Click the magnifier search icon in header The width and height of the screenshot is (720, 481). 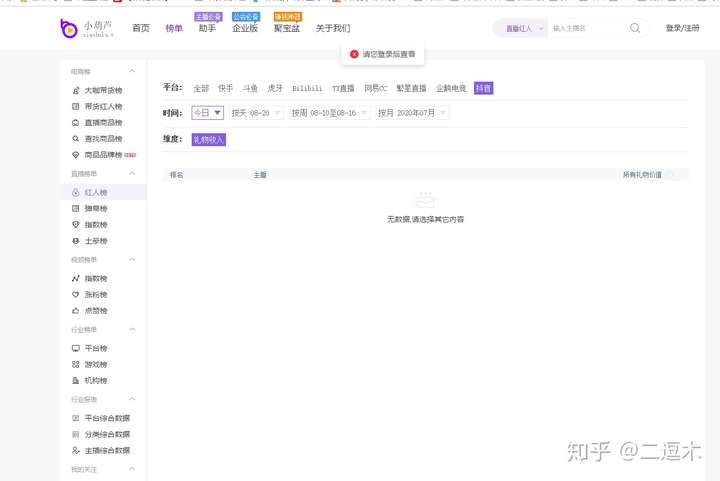click(635, 28)
